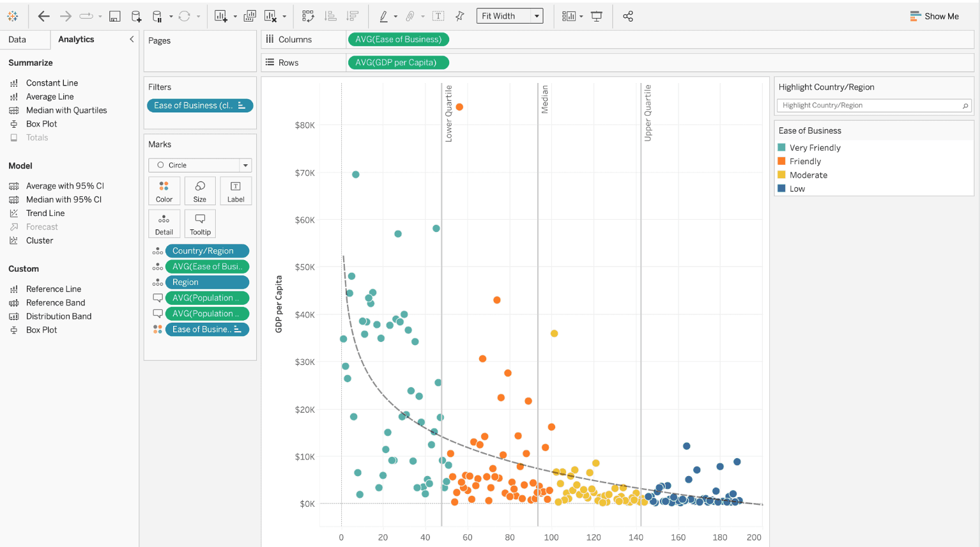Click the Label button on Marks card

[236, 191]
